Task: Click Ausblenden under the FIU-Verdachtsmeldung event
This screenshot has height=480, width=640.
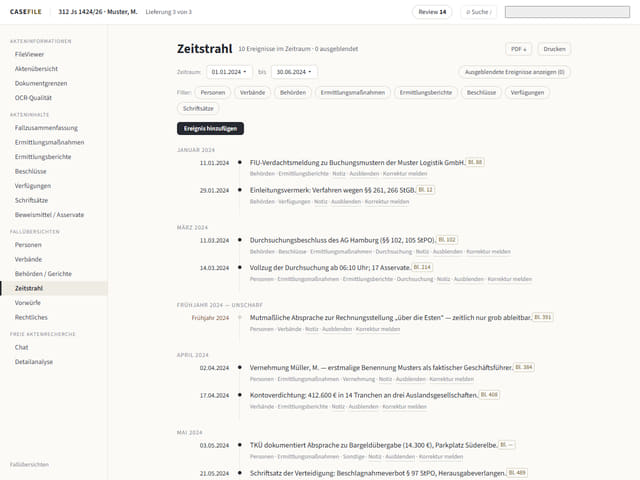Action: (364, 173)
